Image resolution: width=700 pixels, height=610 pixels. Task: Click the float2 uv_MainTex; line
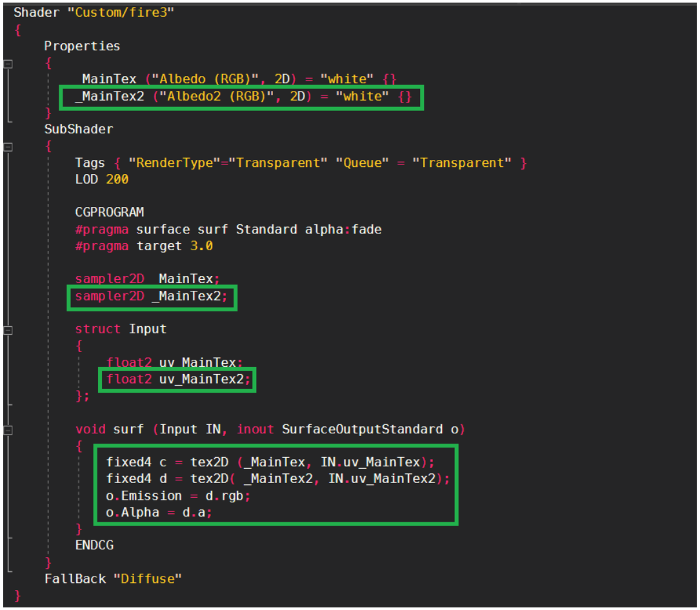(174, 362)
